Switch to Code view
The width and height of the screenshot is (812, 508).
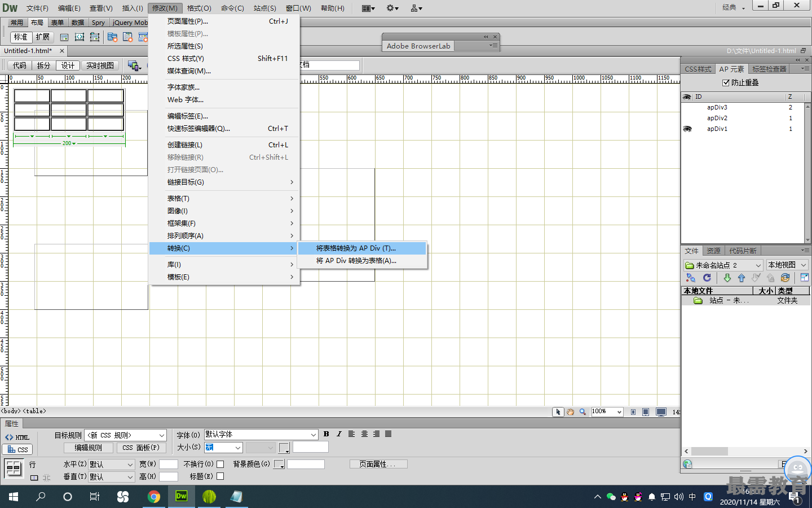coord(20,66)
